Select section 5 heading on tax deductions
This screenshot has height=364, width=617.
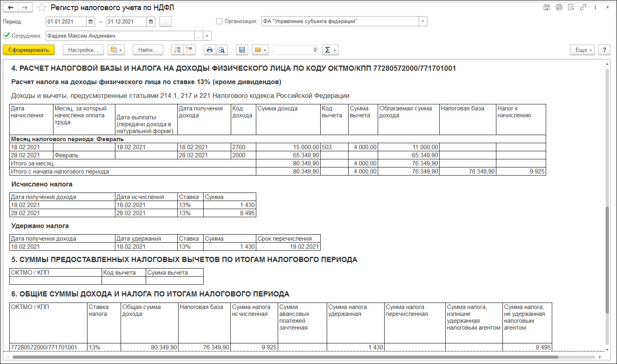184,260
